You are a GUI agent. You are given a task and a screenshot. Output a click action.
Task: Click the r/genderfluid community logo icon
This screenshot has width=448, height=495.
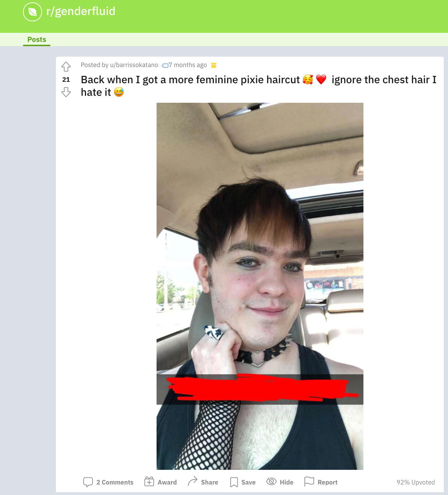pos(32,12)
